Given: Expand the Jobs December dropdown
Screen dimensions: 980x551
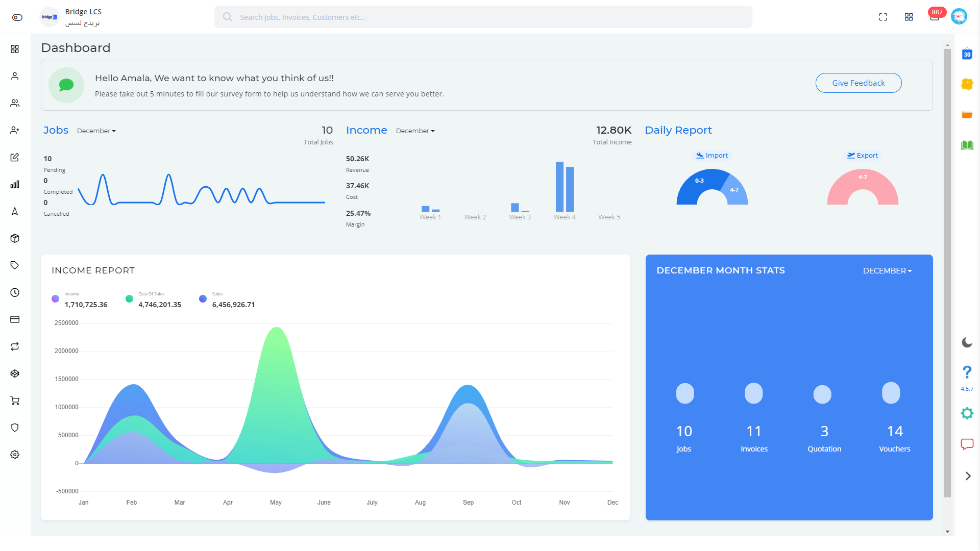Looking at the screenshot, I should point(95,131).
